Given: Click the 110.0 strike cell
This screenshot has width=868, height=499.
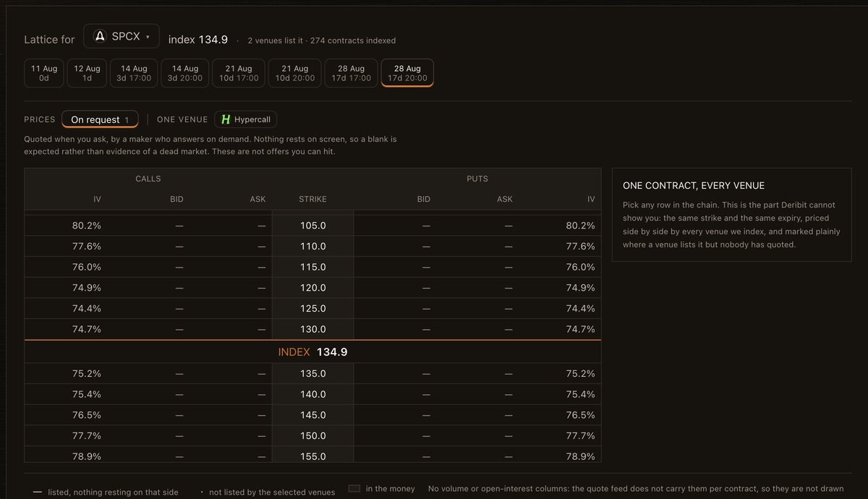Looking at the screenshot, I should tap(313, 247).
